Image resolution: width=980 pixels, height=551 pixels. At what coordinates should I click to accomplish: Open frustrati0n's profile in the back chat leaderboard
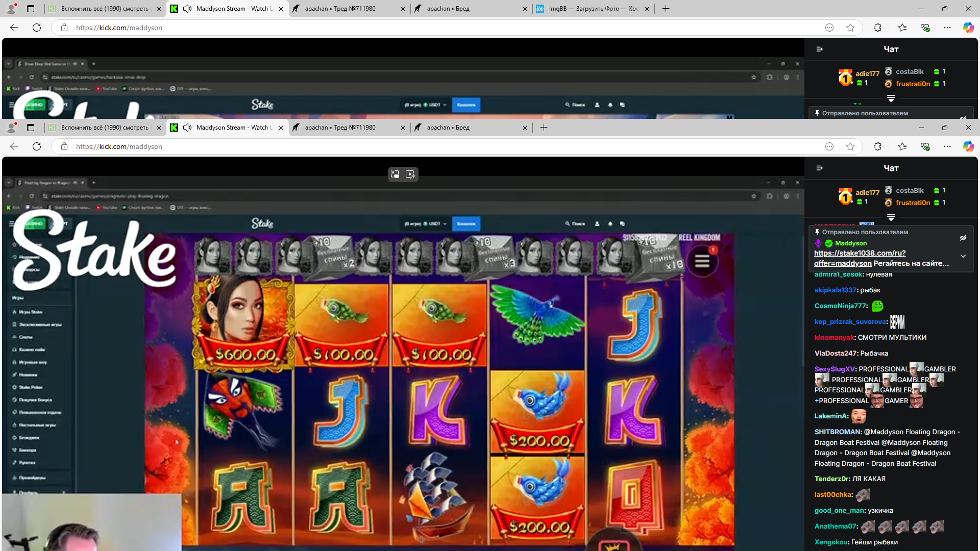pyautogui.click(x=913, y=84)
